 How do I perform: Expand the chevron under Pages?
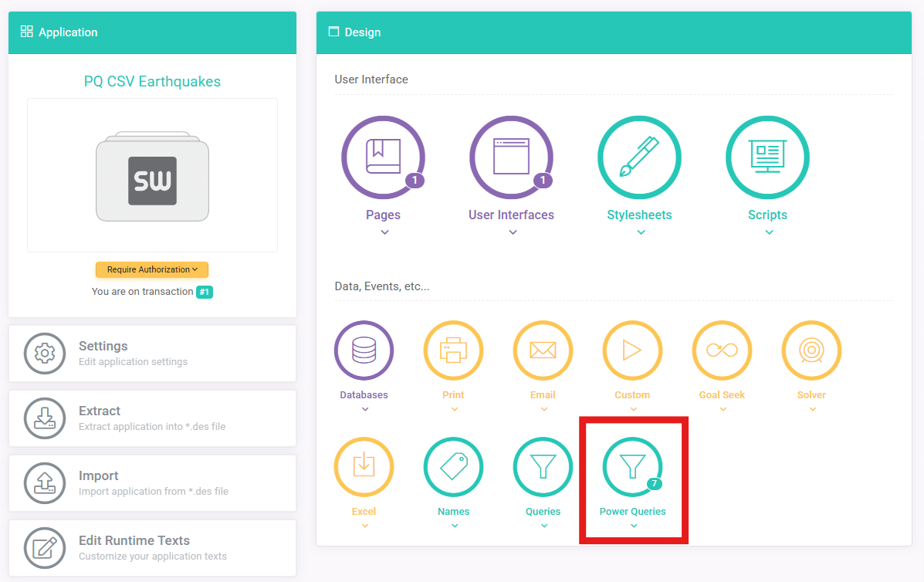(x=384, y=232)
